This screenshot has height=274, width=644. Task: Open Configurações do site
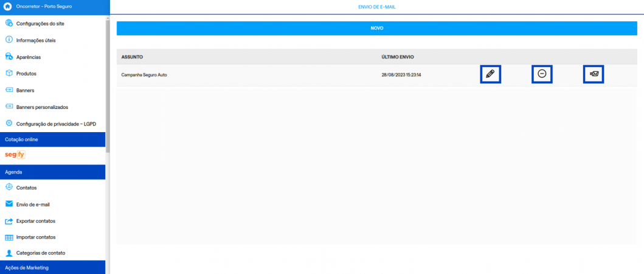point(40,24)
